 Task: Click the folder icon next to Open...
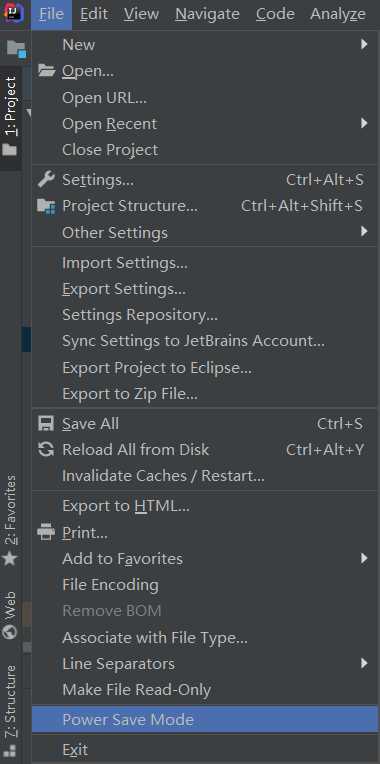pyautogui.click(x=47, y=71)
